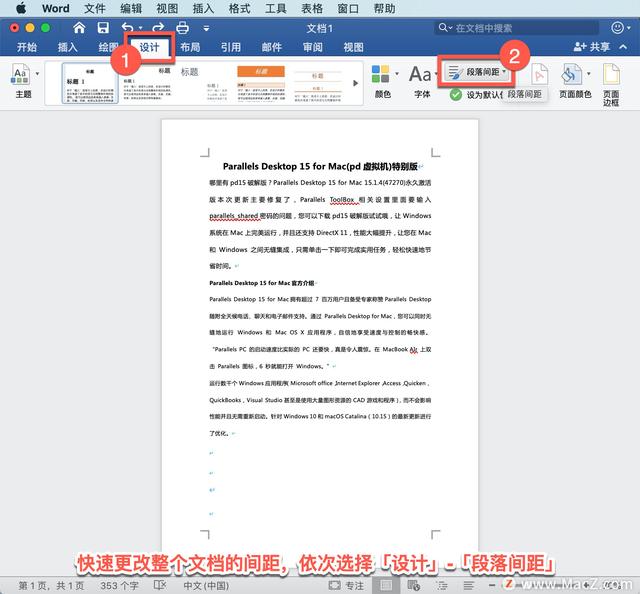The height and width of the screenshot is (594, 640).
Task: Open the 颜色 colors dropdown arrow
Action: 397,74
